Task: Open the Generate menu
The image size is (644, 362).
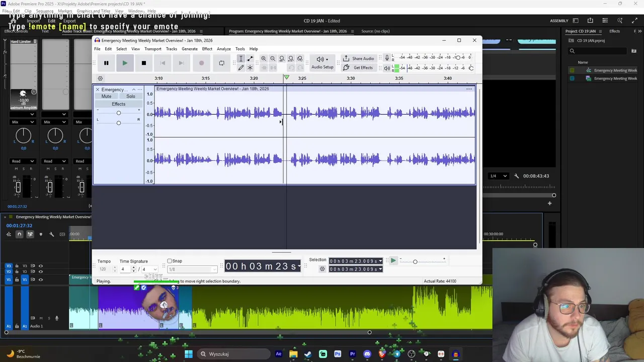Action: pos(190,49)
